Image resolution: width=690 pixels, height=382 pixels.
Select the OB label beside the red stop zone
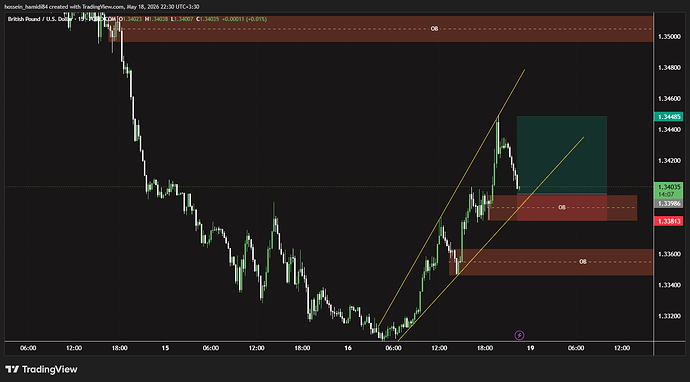[x=562, y=207]
